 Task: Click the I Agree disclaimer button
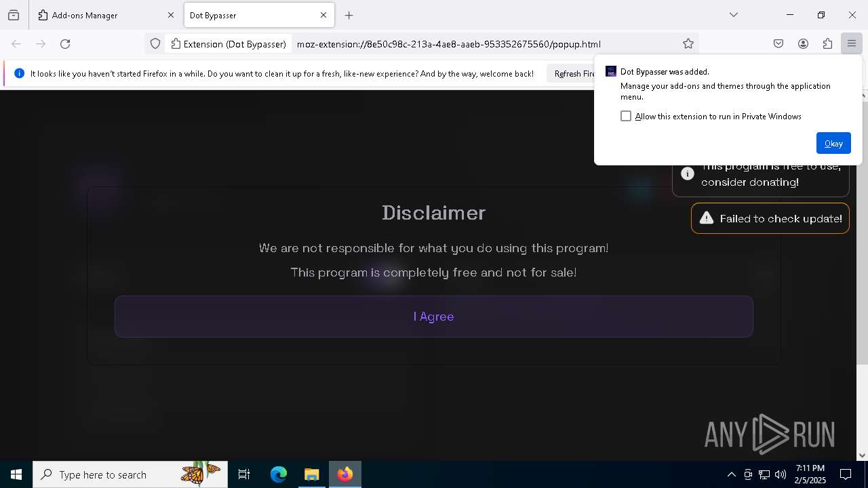click(x=434, y=317)
